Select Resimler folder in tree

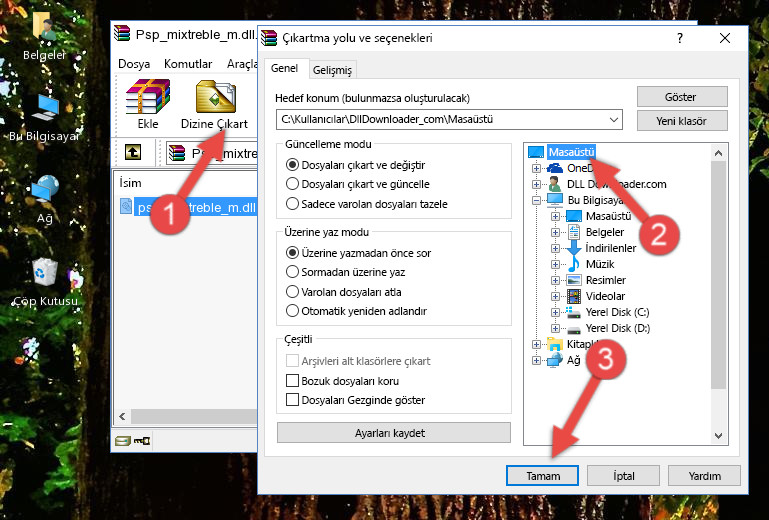tap(606, 280)
